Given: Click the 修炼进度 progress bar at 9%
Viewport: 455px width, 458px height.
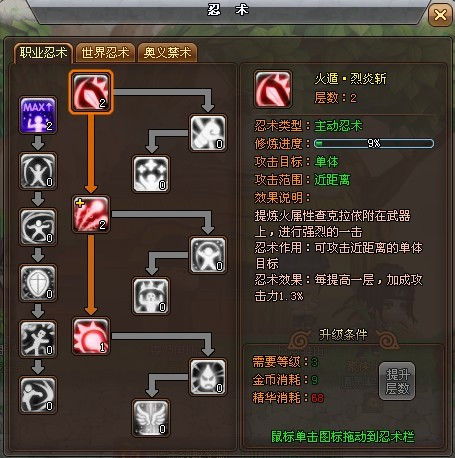Looking at the screenshot, I should point(374,144).
